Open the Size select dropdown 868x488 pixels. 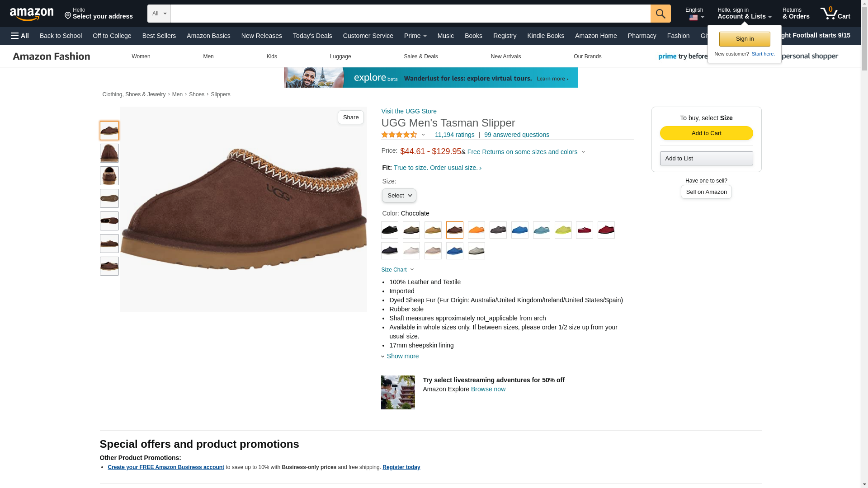pos(399,196)
